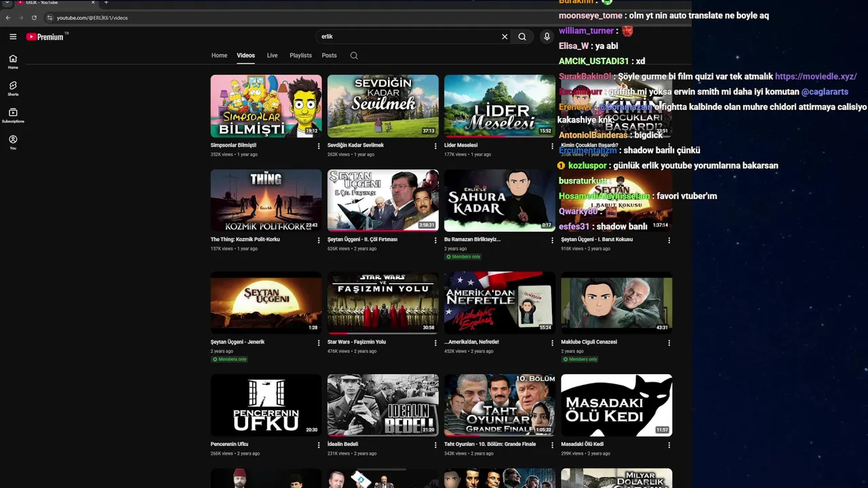Open Shorts from the sidebar
The height and width of the screenshot is (488, 868).
[13, 89]
